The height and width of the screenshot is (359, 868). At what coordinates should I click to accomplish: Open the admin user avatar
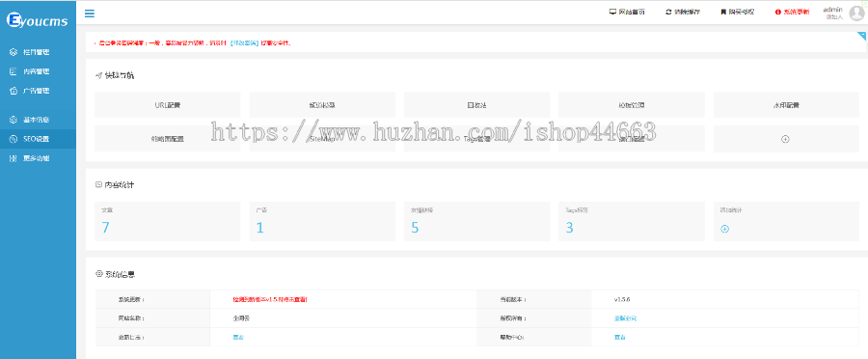(856, 14)
